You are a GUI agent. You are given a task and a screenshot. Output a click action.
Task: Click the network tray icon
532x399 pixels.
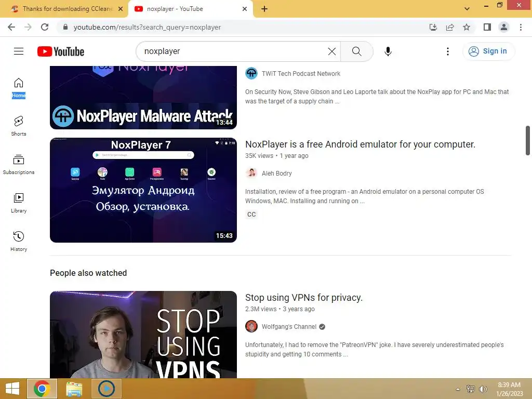(471, 389)
